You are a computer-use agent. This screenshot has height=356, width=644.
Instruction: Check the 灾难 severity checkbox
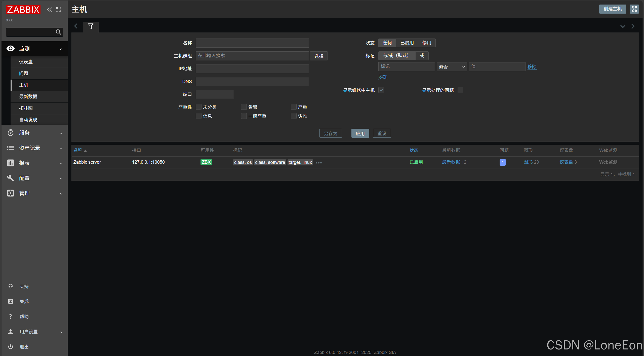click(x=294, y=116)
